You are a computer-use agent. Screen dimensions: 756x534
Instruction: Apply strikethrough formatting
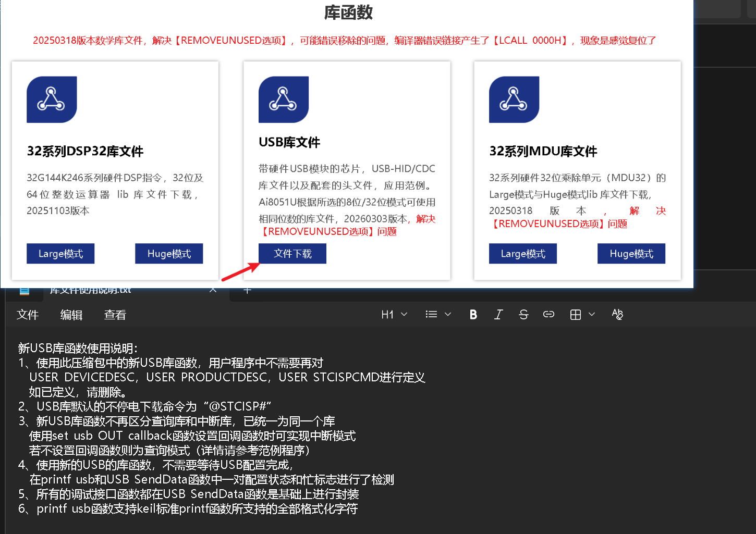(x=523, y=315)
